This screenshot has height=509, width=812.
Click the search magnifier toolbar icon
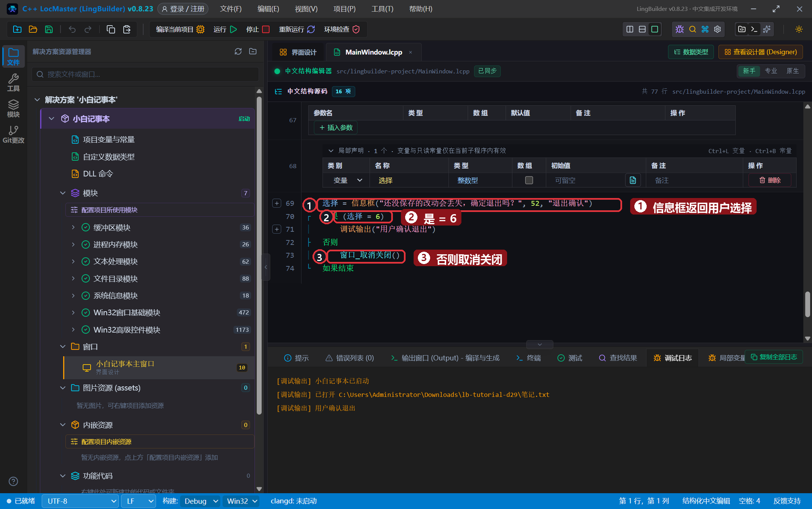pos(692,29)
